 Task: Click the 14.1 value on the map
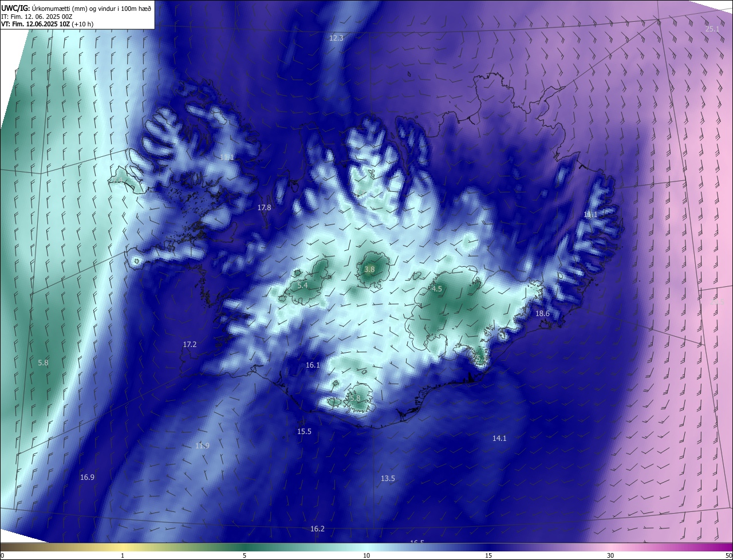pyautogui.click(x=499, y=438)
